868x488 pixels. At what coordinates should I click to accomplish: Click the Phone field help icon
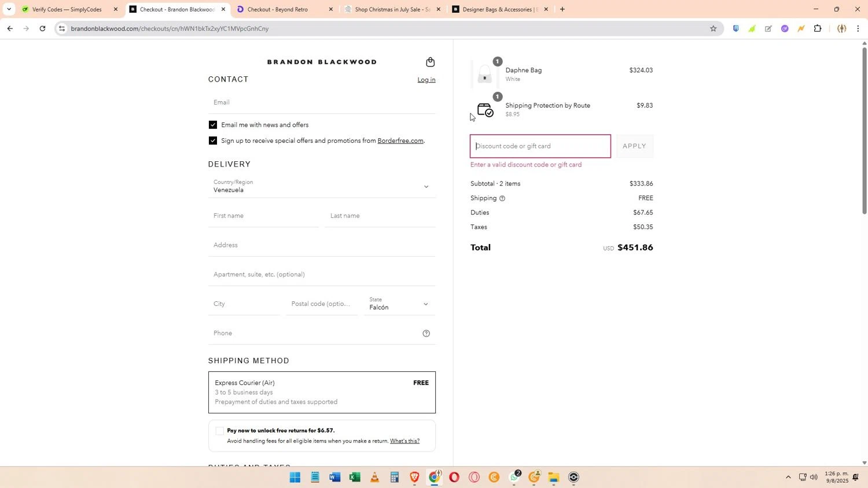pos(426,334)
